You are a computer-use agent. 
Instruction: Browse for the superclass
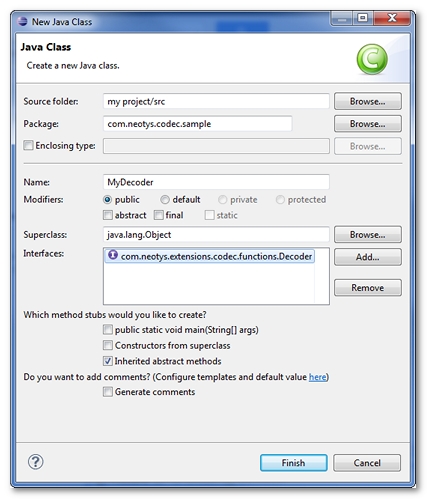coord(368,234)
